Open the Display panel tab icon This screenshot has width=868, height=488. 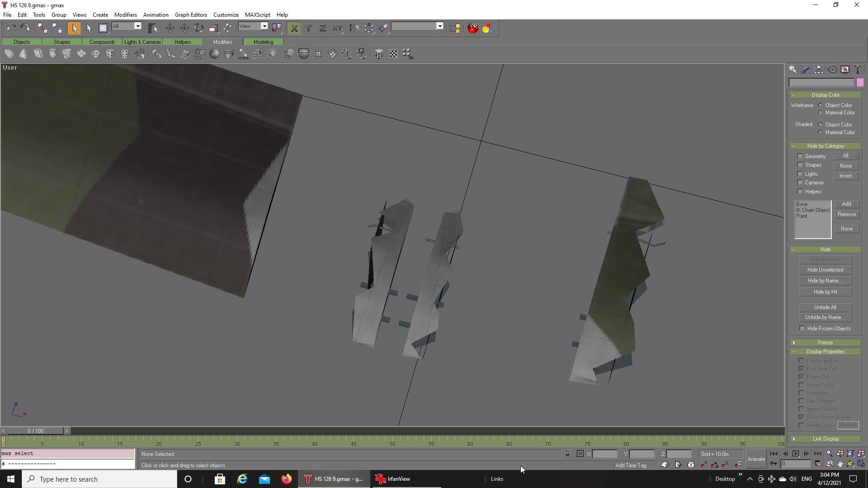845,70
